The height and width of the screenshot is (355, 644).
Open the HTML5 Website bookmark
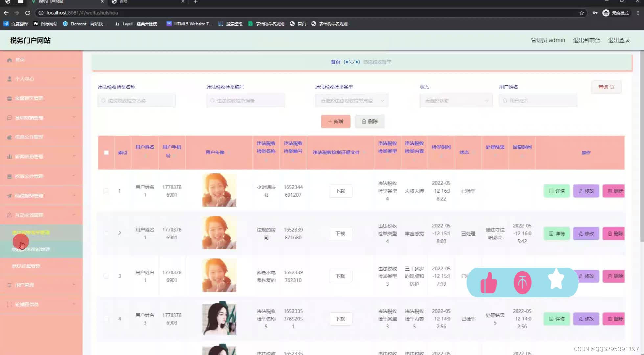(189, 24)
